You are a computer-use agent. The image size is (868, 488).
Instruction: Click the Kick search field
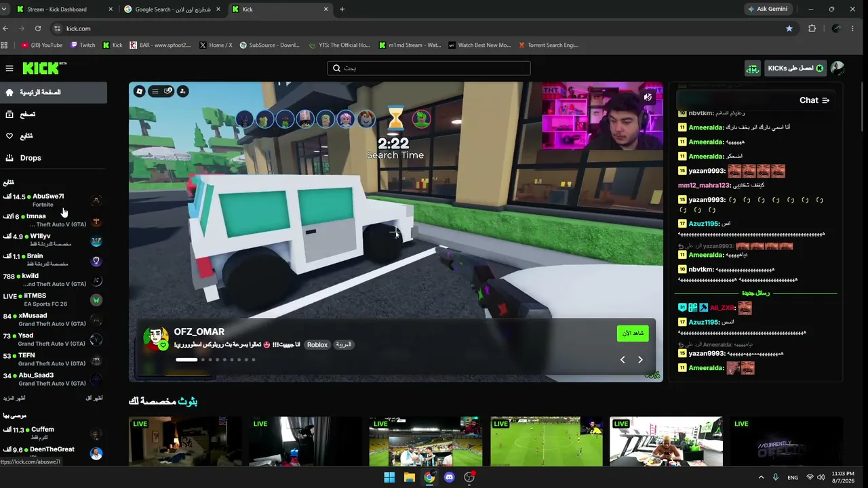point(429,68)
